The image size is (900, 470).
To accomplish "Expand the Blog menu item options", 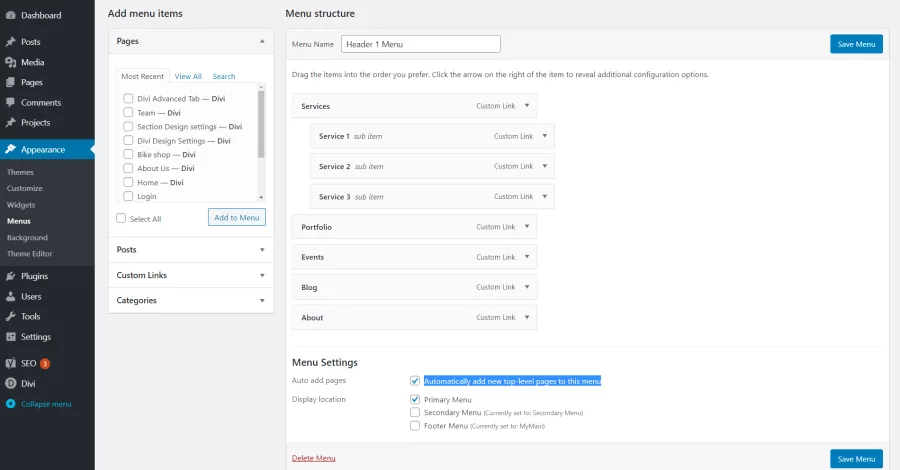I will click(527, 287).
